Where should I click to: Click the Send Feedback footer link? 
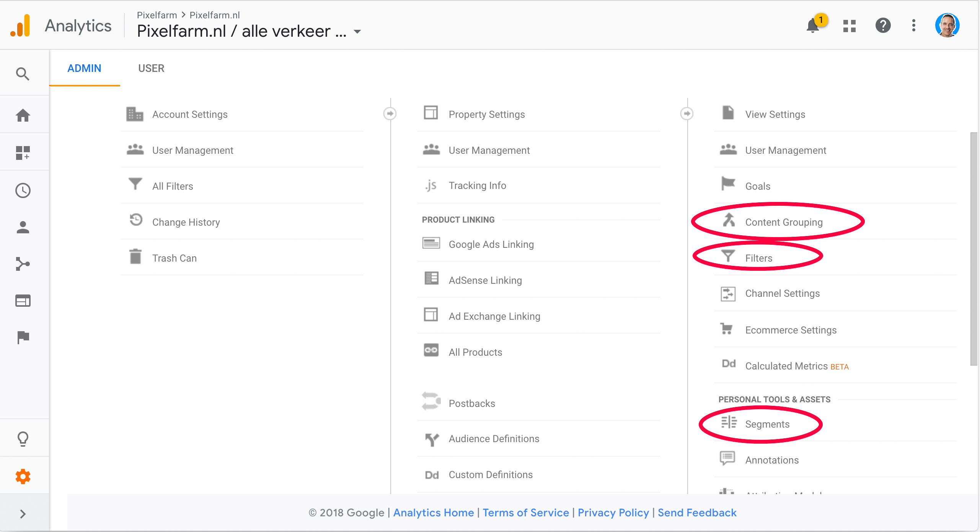click(x=697, y=512)
